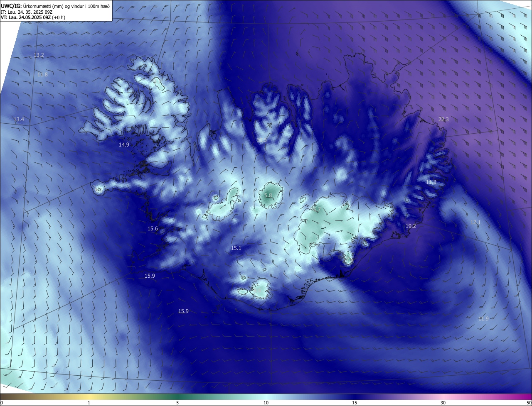Screen dimensions: 532x406
Task: Click the 1 tick on the colour scale
Action: pos(89,403)
